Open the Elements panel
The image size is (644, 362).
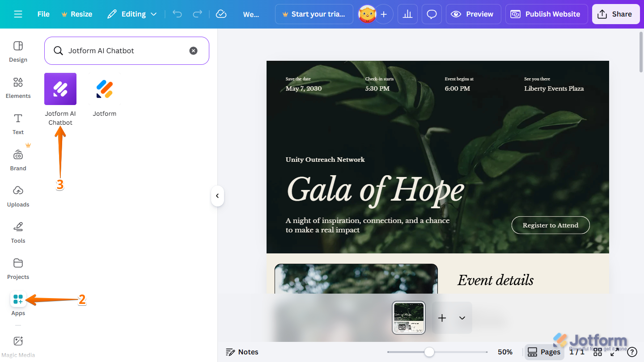pos(18,88)
